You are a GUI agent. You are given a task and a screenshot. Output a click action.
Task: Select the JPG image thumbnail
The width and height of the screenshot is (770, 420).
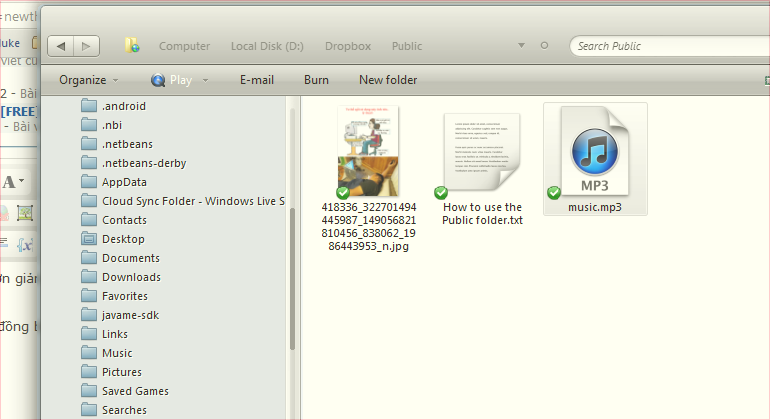pyautogui.click(x=368, y=150)
